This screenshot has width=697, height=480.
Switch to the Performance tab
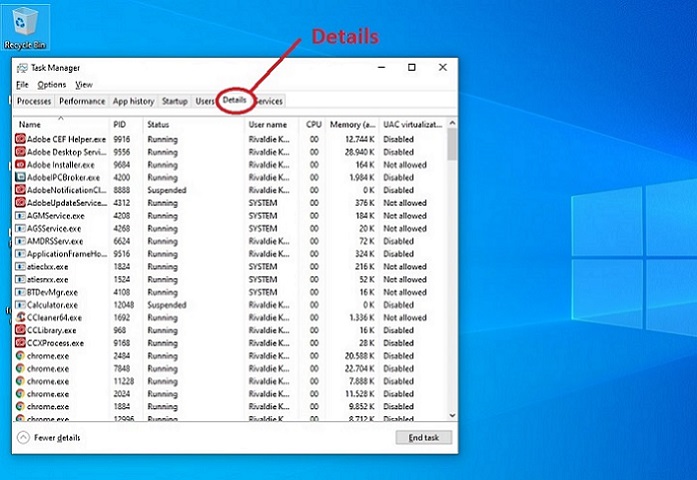(x=82, y=101)
